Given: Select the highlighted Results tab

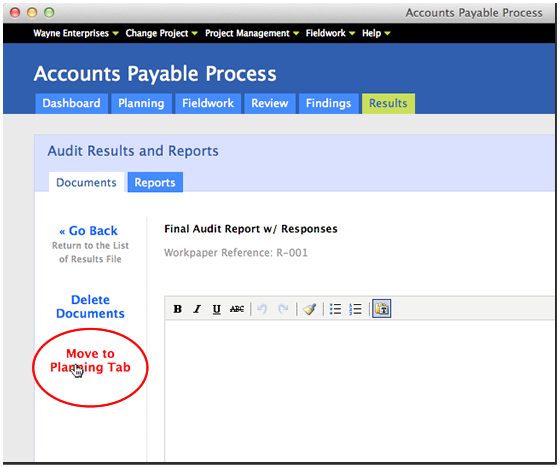Looking at the screenshot, I should click(388, 104).
